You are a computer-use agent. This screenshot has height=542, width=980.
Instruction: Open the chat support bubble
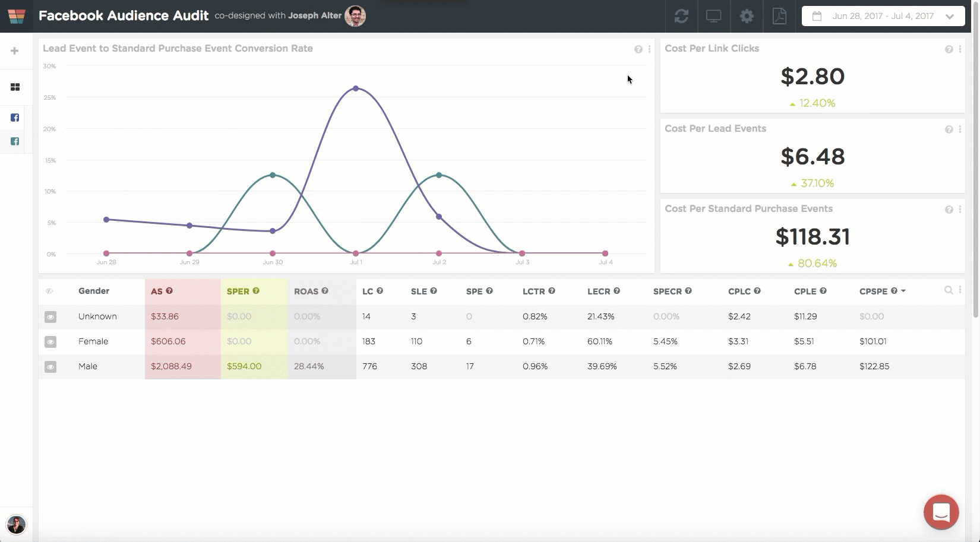pyautogui.click(x=941, y=512)
